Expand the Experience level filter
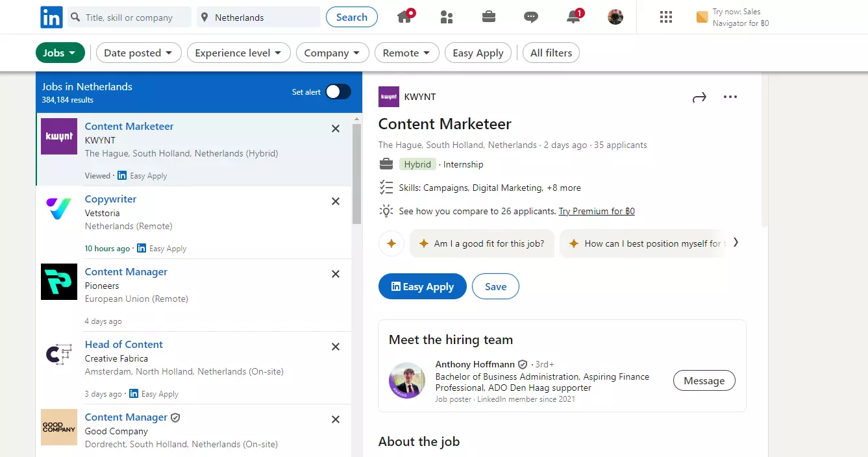The width and height of the screenshot is (868, 457). coord(238,53)
